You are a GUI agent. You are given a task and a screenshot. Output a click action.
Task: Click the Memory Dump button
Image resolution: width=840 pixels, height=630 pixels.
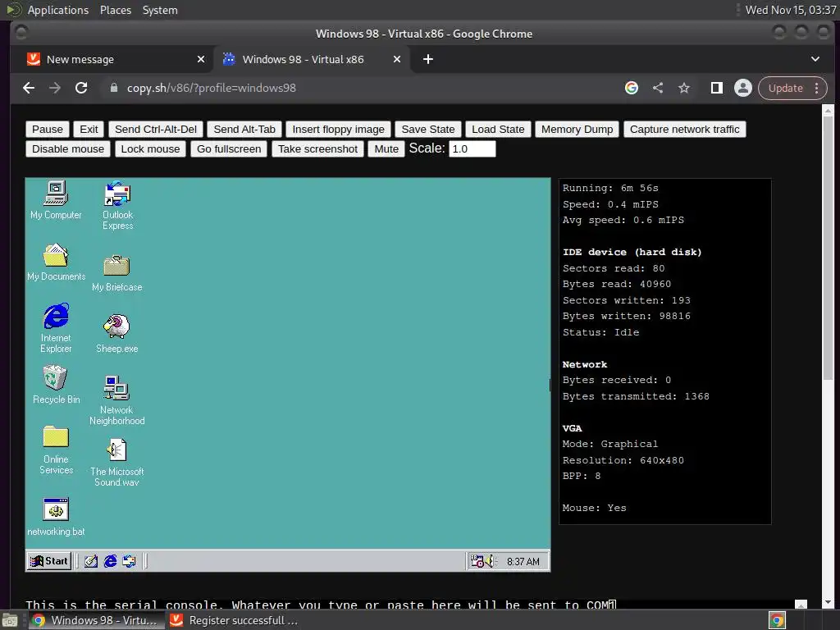tap(577, 129)
